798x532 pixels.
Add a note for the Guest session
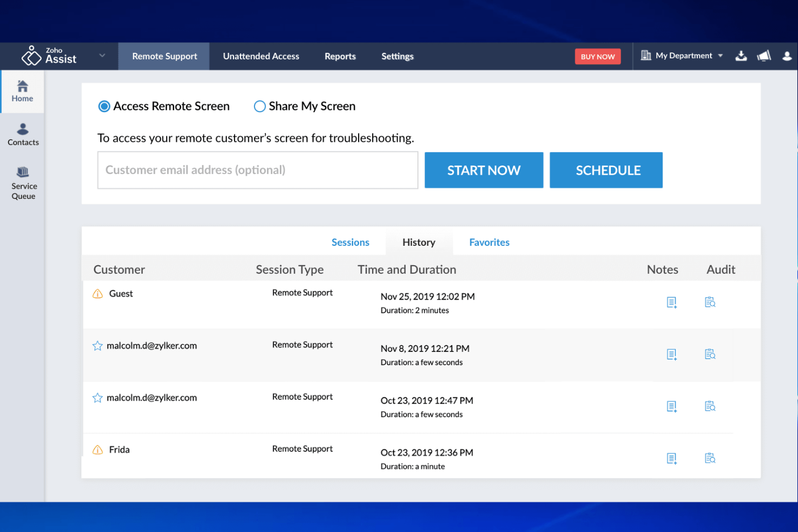[x=672, y=302]
